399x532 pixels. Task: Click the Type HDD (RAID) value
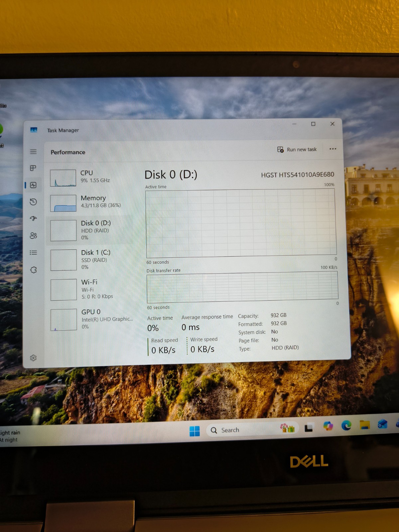(285, 348)
